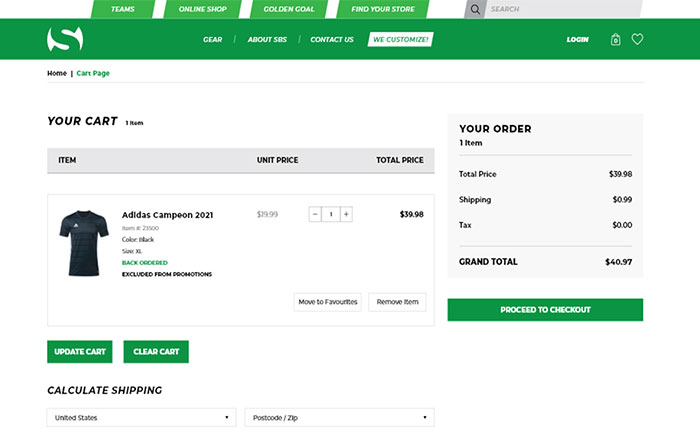Image resolution: width=700 pixels, height=435 pixels.
Task: Click Move to Favourites button
Action: click(x=328, y=302)
